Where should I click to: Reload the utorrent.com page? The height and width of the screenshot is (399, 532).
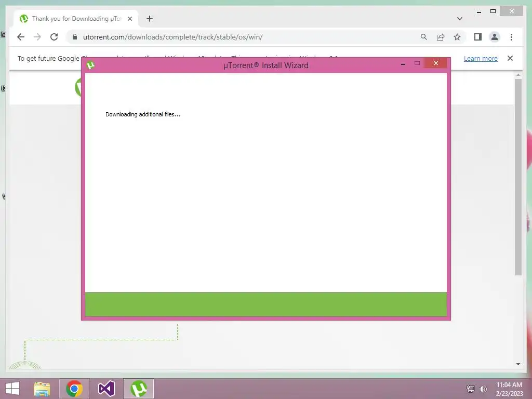point(54,37)
